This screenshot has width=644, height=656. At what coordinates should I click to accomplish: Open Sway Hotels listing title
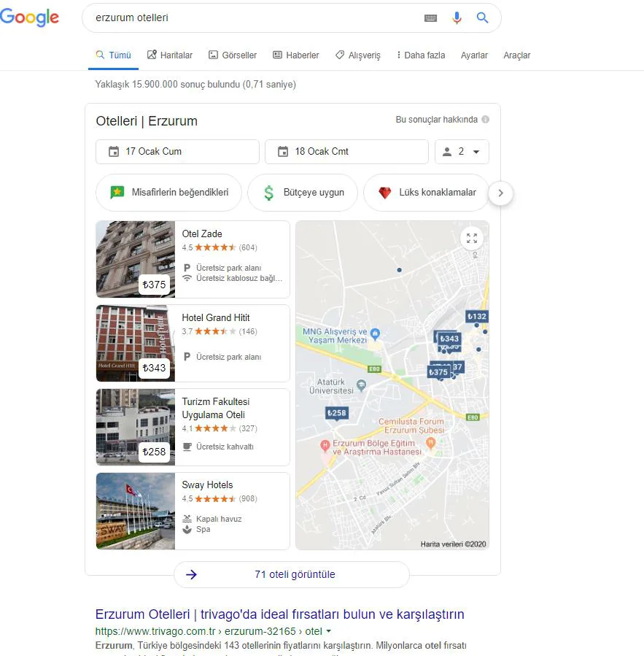pos(207,485)
